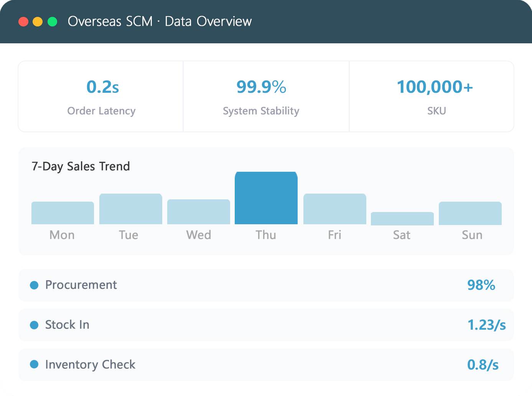
Task: Select the Wed sales bar
Action: (x=199, y=212)
